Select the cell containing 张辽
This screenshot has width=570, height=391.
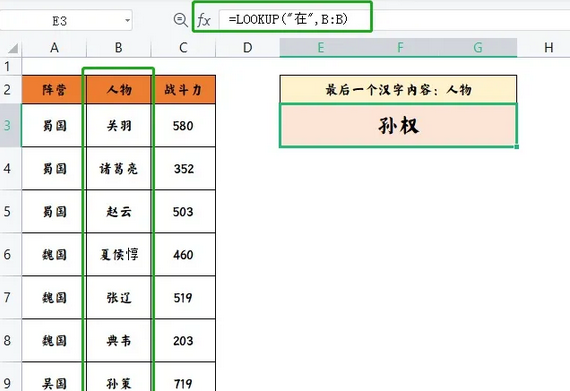(x=119, y=297)
